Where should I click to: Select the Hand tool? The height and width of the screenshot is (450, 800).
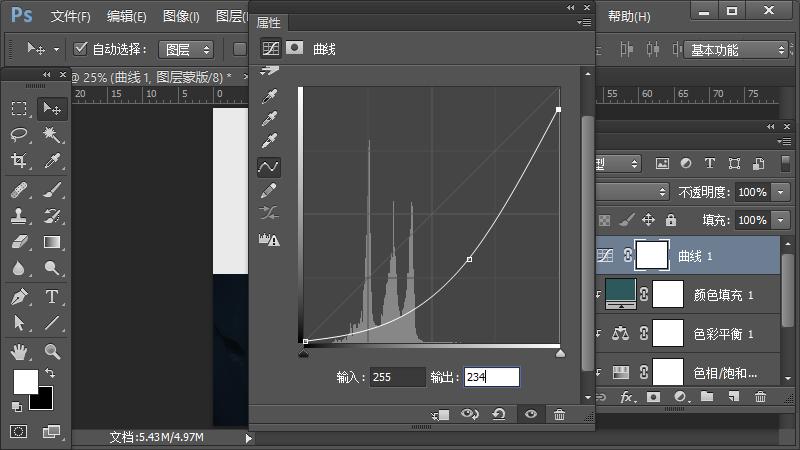19,350
